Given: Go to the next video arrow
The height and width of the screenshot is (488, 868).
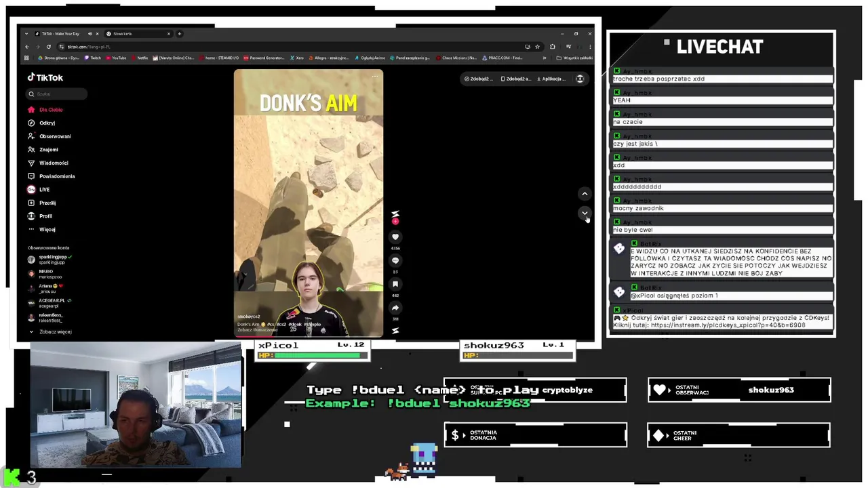Looking at the screenshot, I should tap(585, 213).
